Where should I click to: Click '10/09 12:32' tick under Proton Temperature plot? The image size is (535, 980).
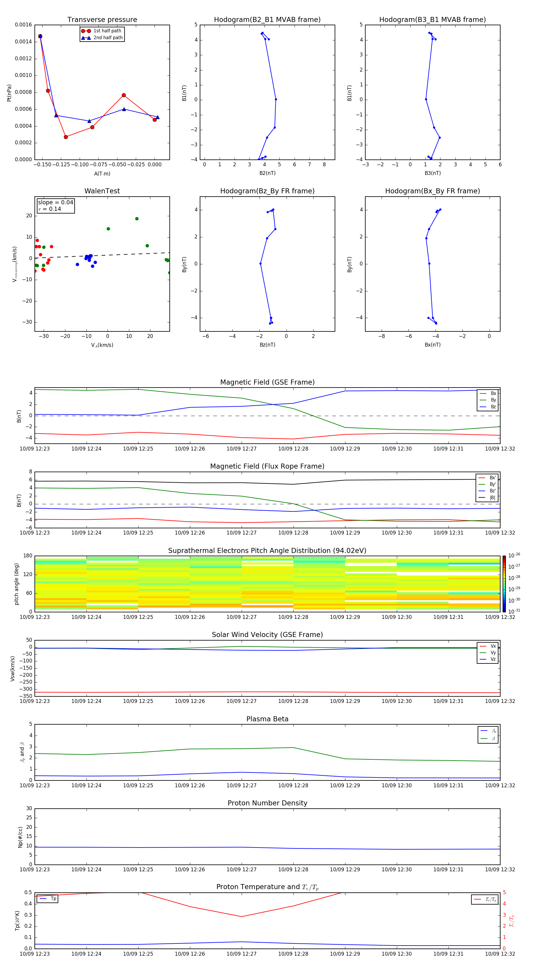[500, 954]
